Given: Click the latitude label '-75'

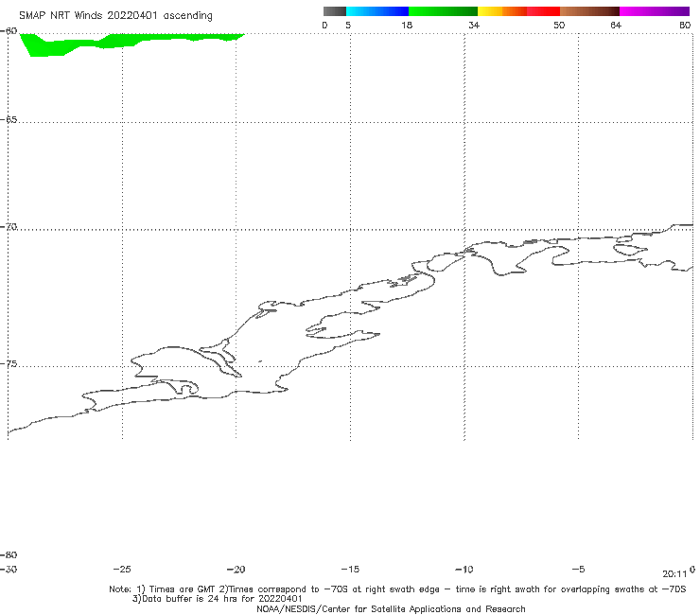Looking at the screenshot, I should tap(9, 364).
